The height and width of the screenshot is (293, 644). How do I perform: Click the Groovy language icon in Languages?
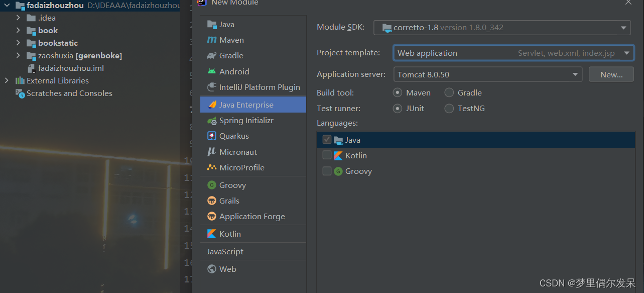point(338,171)
